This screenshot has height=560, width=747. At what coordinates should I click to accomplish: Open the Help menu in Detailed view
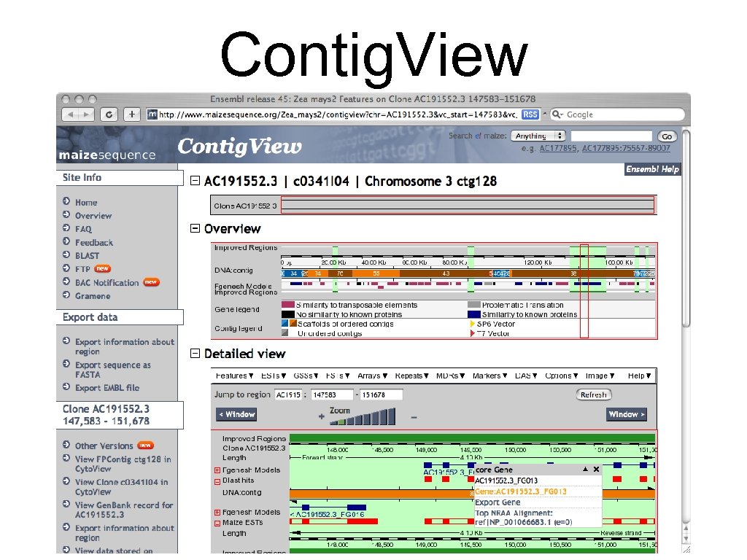point(637,376)
